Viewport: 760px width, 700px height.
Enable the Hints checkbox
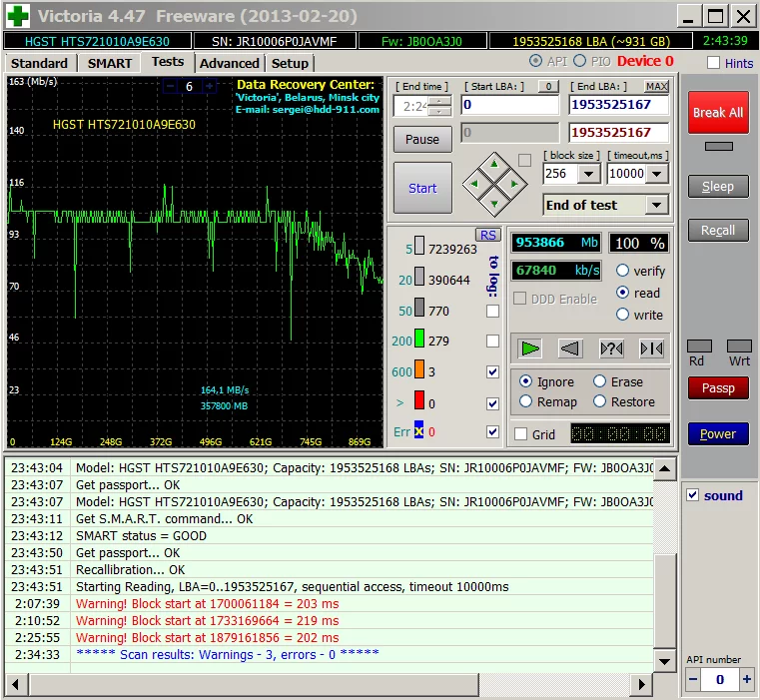click(713, 63)
